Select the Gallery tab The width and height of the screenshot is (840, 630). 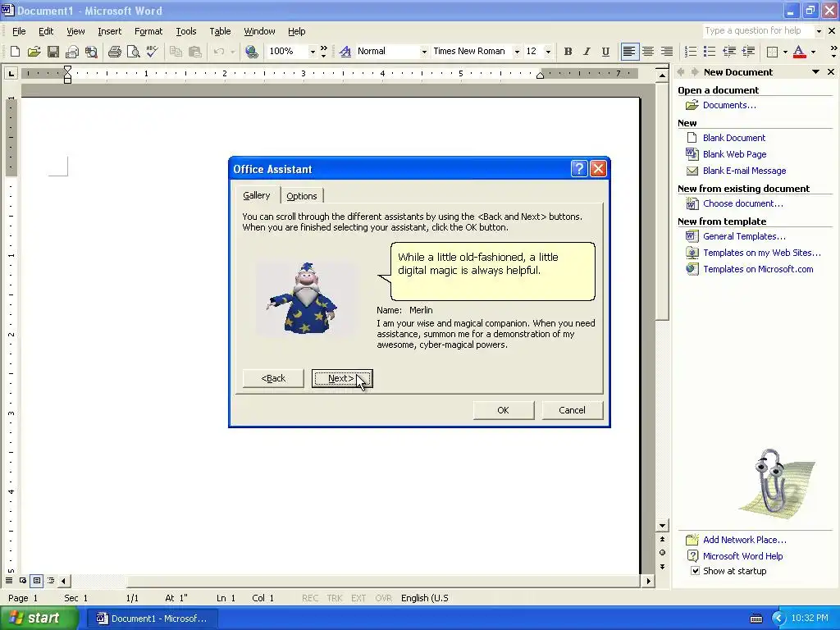pos(257,195)
